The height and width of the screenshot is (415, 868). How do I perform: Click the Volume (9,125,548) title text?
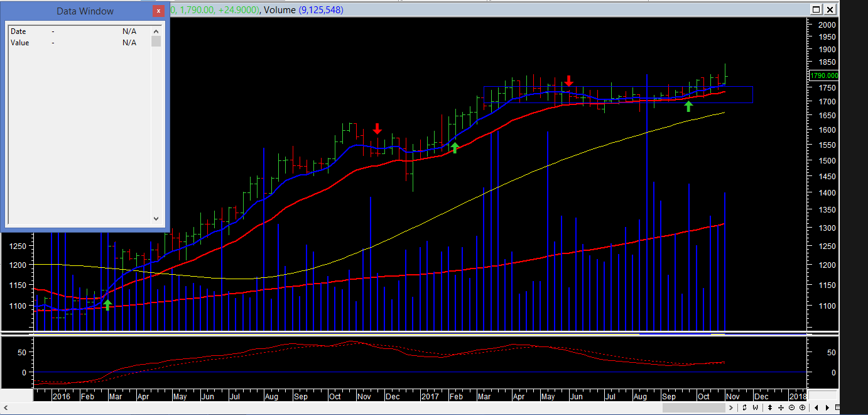304,9
